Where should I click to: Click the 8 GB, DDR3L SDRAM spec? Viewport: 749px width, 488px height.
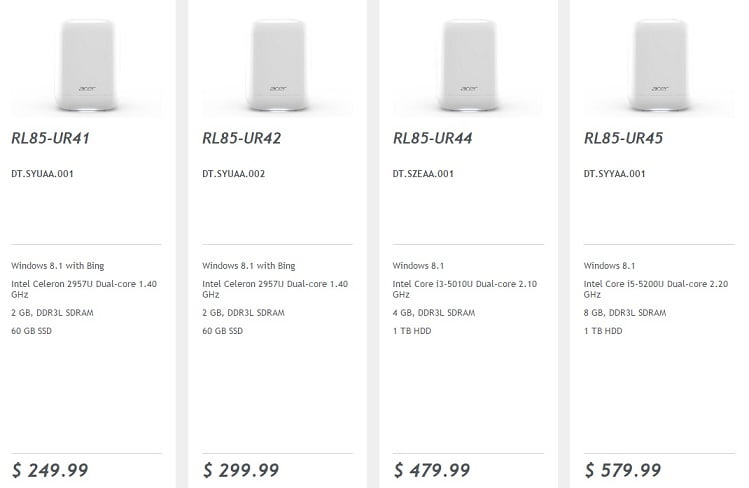click(625, 313)
